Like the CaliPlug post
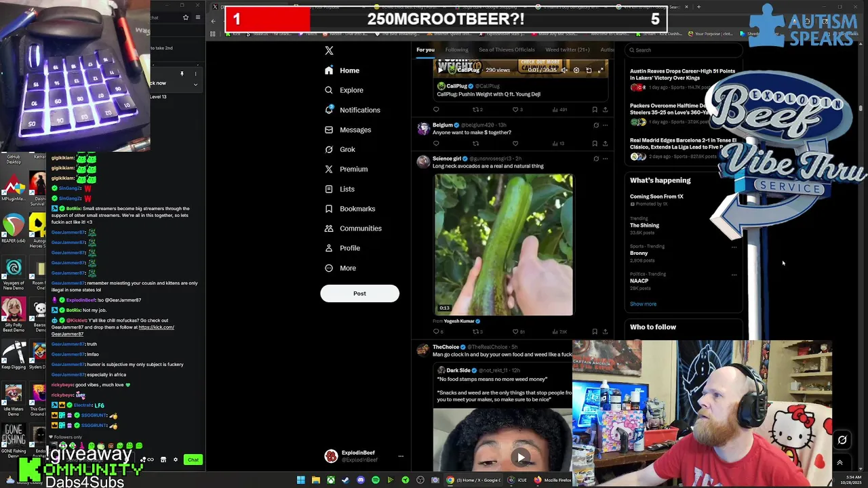This screenshot has height=488, width=868. 515,110
